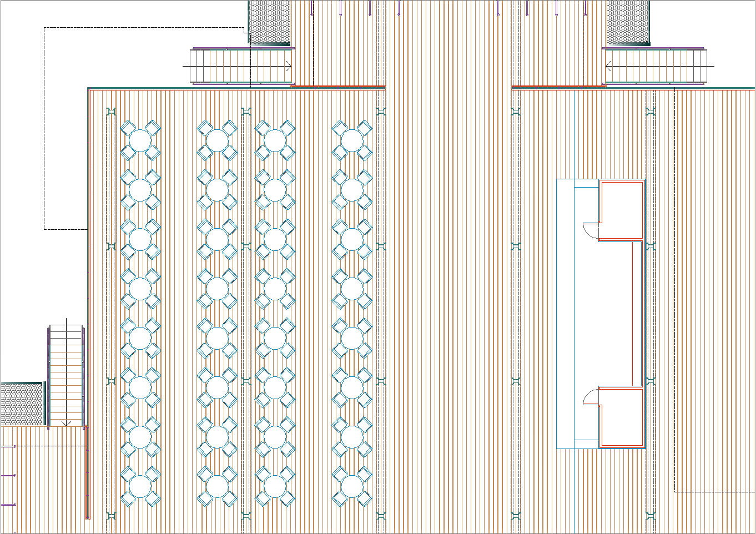The image size is (756, 534).
Task: Select the top-left H-shaped column marker
Action: tap(111, 112)
